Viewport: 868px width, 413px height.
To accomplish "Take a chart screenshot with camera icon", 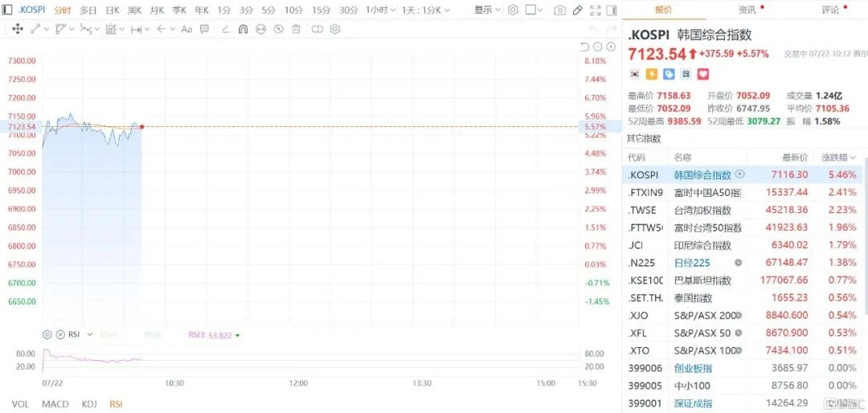I will (560, 10).
